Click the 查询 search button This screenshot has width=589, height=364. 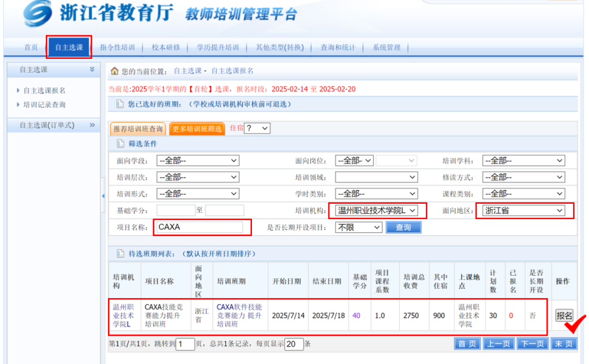tap(403, 227)
